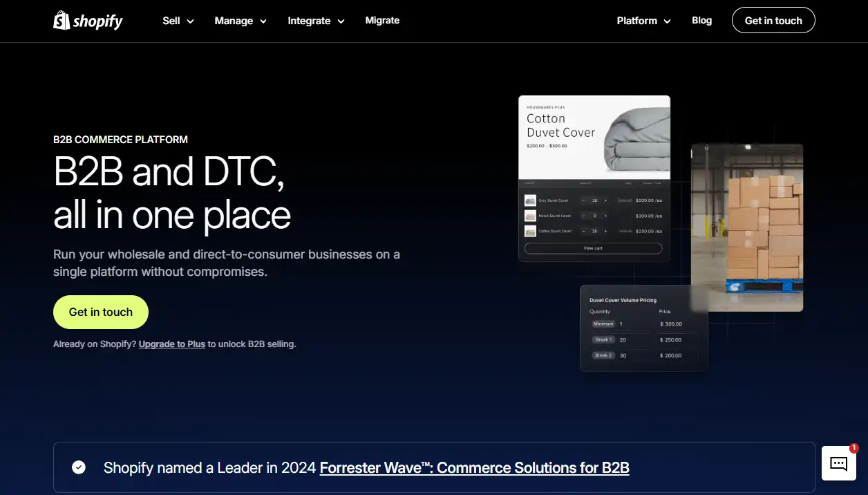Click the Break 2 quantity value 30

[x=623, y=355]
